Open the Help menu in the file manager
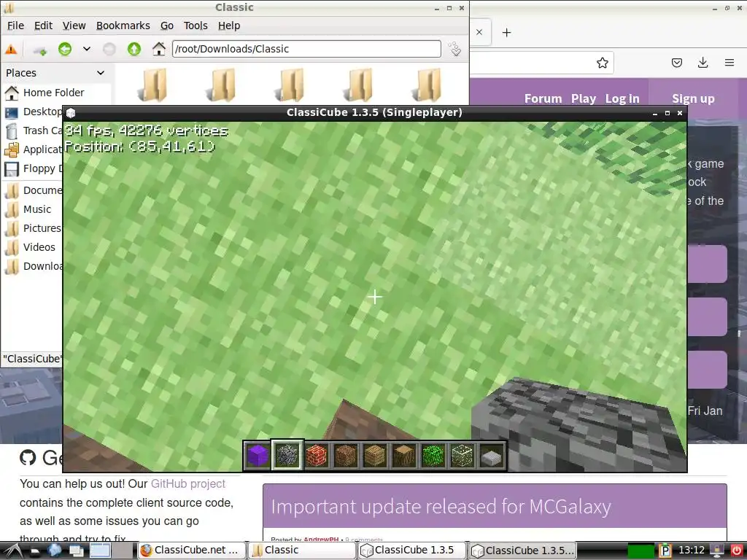 pyautogui.click(x=229, y=26)
